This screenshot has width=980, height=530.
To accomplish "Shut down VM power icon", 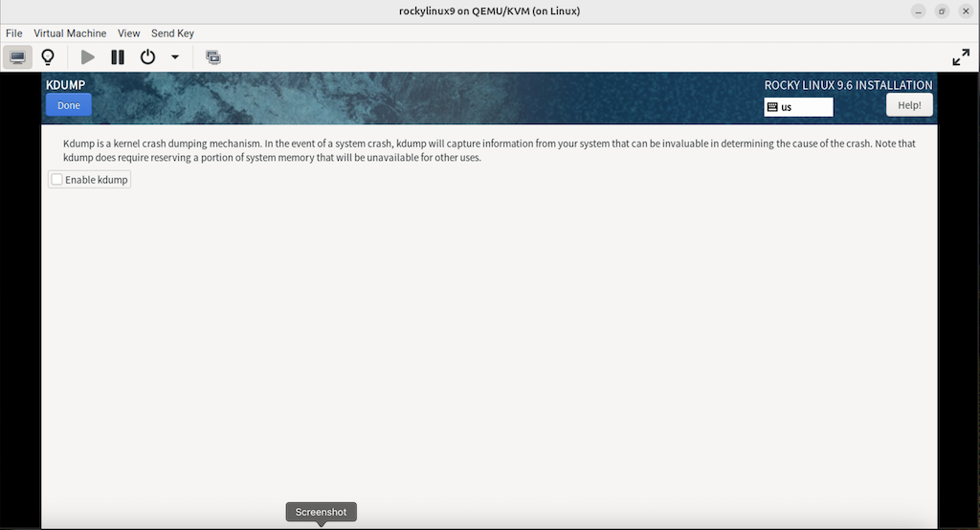I will [147, 57].
